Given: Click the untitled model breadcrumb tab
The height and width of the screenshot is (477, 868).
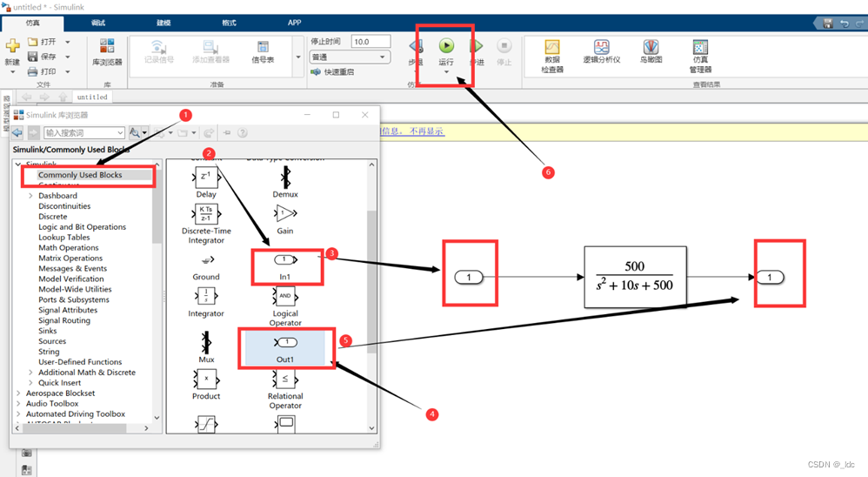Looking at the screenshot, I should point(92,97).
